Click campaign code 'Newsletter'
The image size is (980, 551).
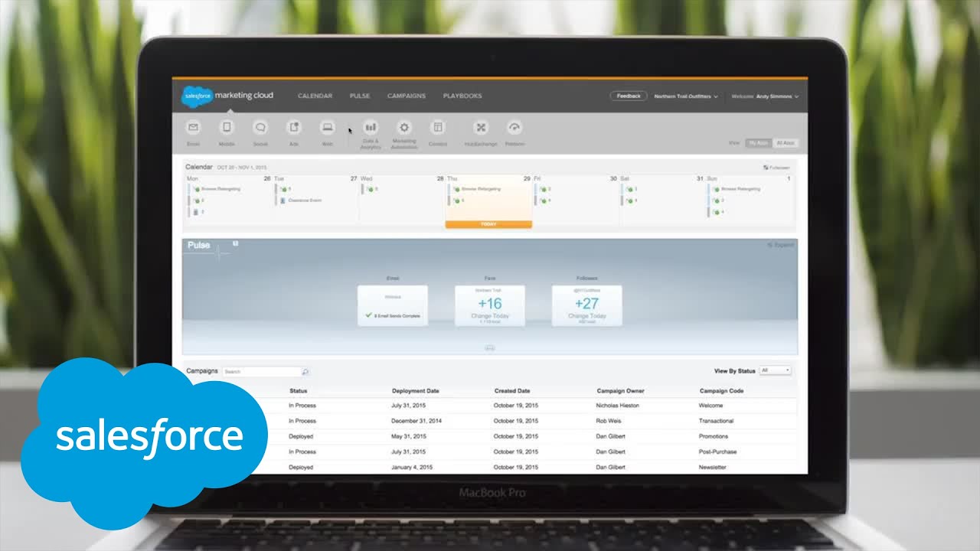coord(713,467)
